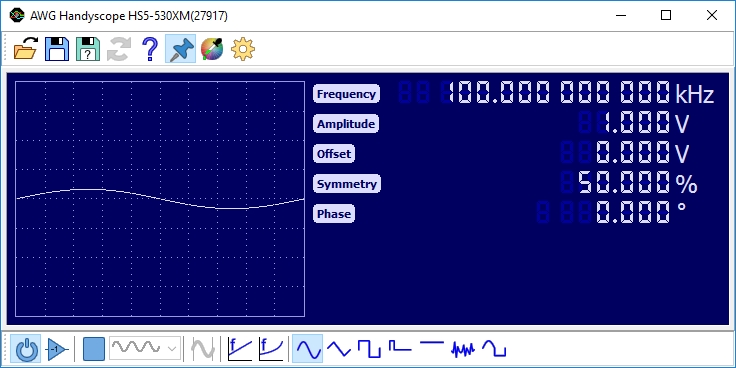This screenshot has height=368, width=736.
Task: Click the open folder icon to load settings
Action: pyautogui.click(x=26, y=49)
